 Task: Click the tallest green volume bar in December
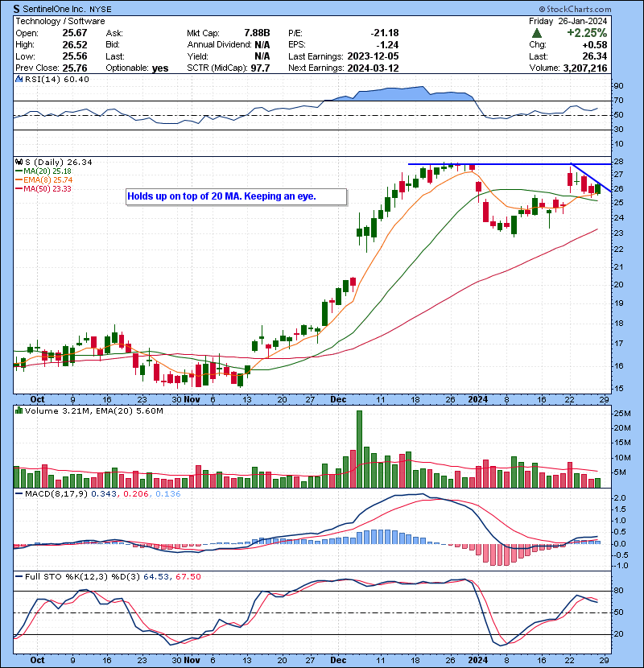pos(359,449)
